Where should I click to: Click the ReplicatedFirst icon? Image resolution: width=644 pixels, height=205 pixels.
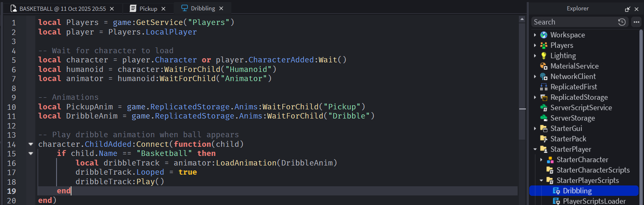[543, 87]
